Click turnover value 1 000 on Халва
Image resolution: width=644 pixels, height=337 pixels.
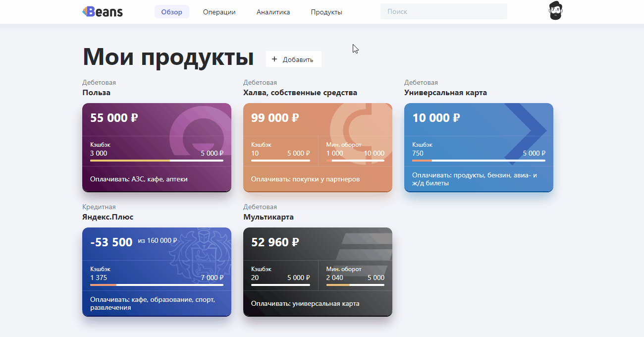[335, 153]
